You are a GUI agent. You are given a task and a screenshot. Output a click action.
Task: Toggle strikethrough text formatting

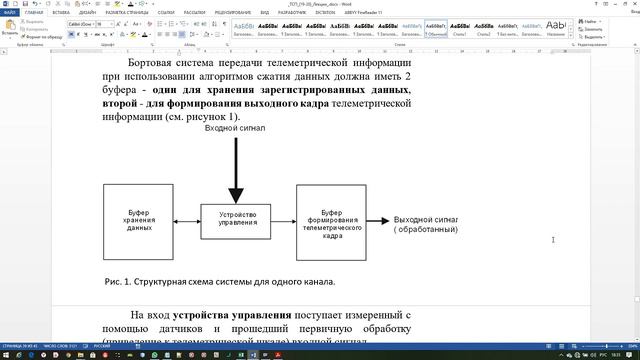click(x=97, y=35)
